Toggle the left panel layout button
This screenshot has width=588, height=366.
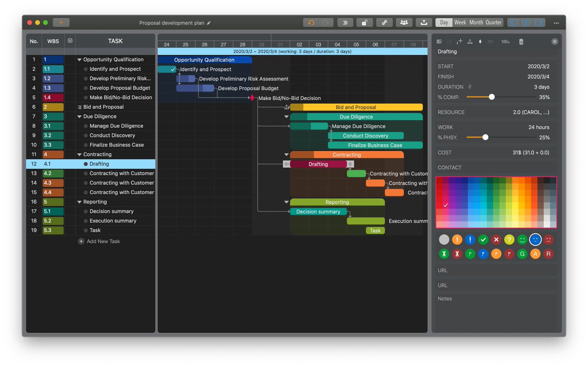pyautogui.click(x=514, y=23)
